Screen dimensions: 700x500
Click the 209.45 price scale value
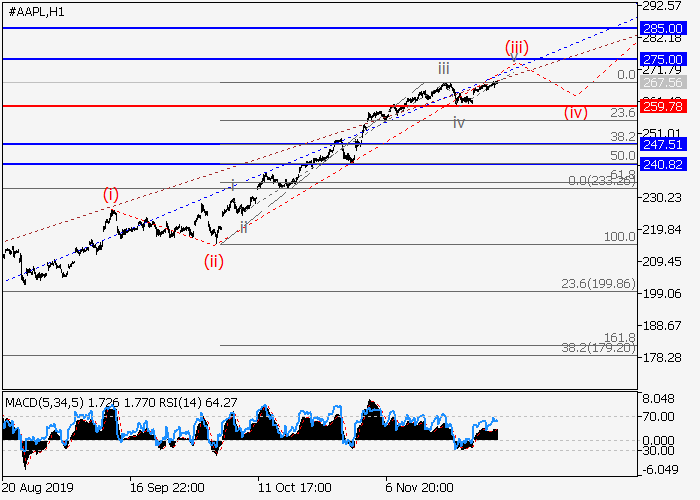662,261
